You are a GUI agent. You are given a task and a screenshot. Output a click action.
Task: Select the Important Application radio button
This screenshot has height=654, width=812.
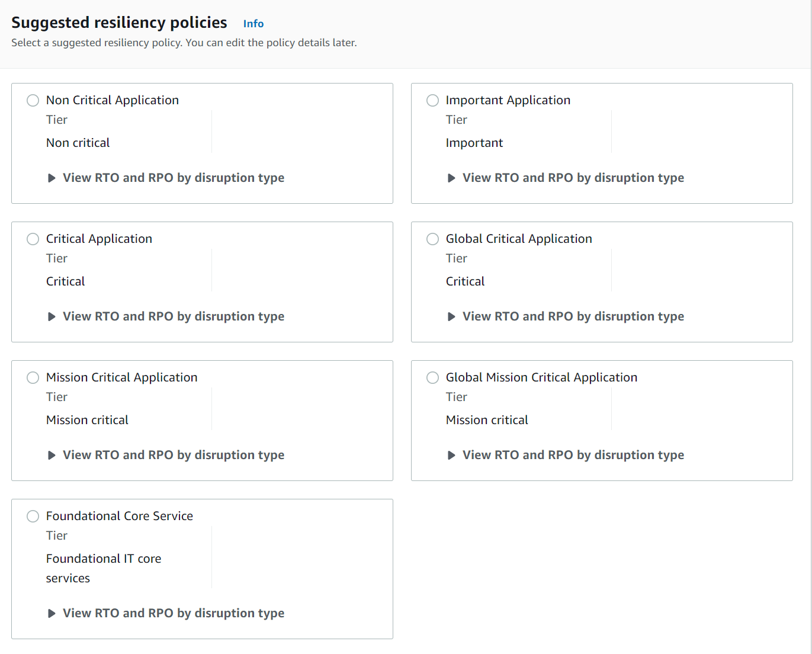432,100
